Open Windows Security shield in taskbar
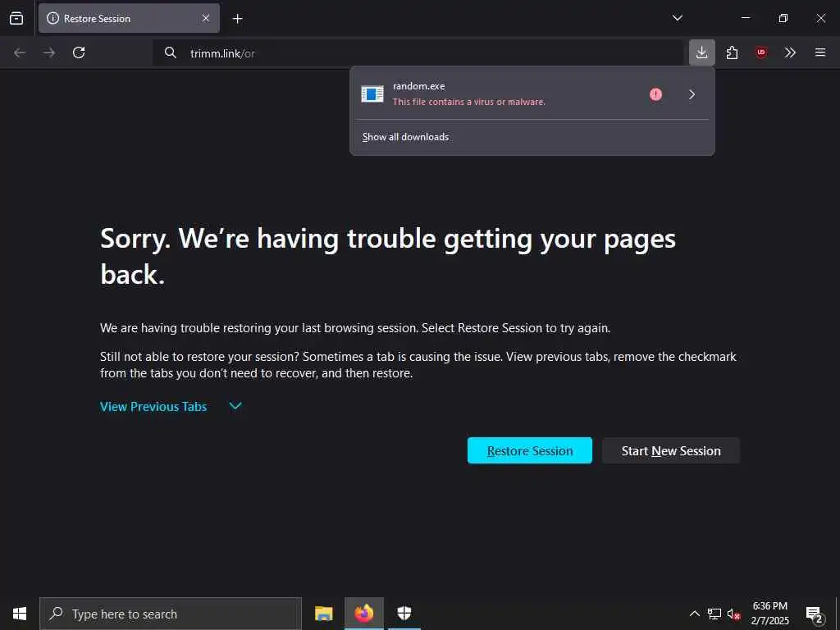 pos(404,614)
